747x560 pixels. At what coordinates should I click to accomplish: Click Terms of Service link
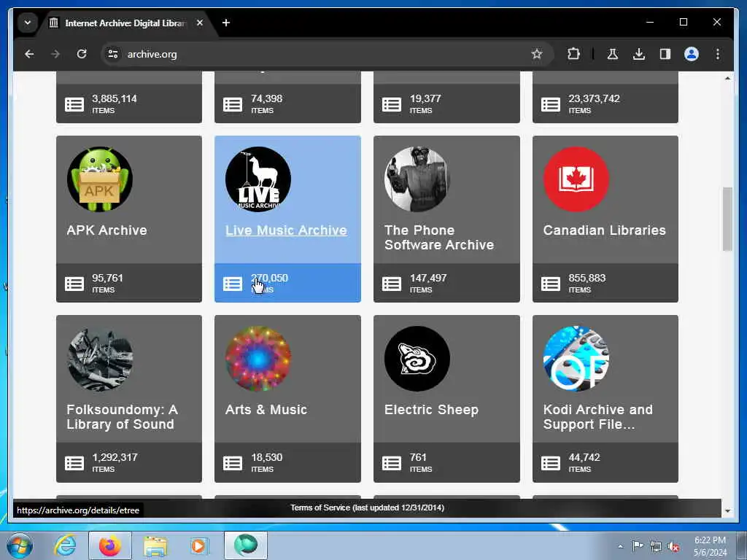368,507
